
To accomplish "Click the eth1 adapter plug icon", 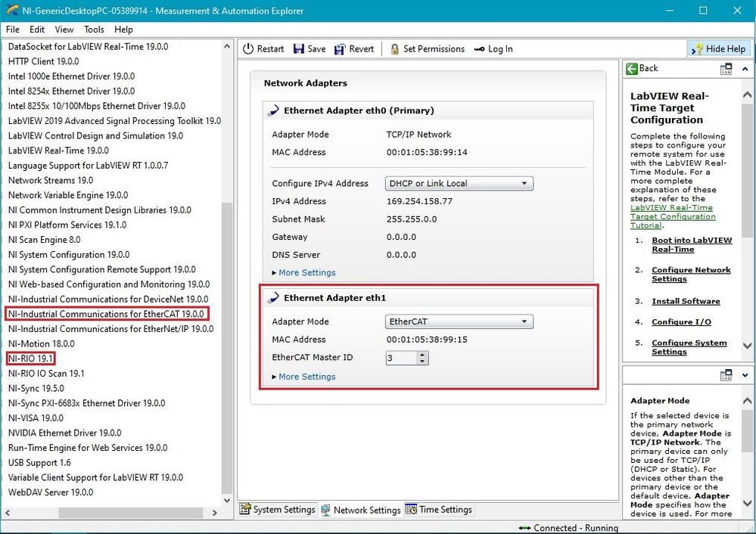I will click(273, 298).
